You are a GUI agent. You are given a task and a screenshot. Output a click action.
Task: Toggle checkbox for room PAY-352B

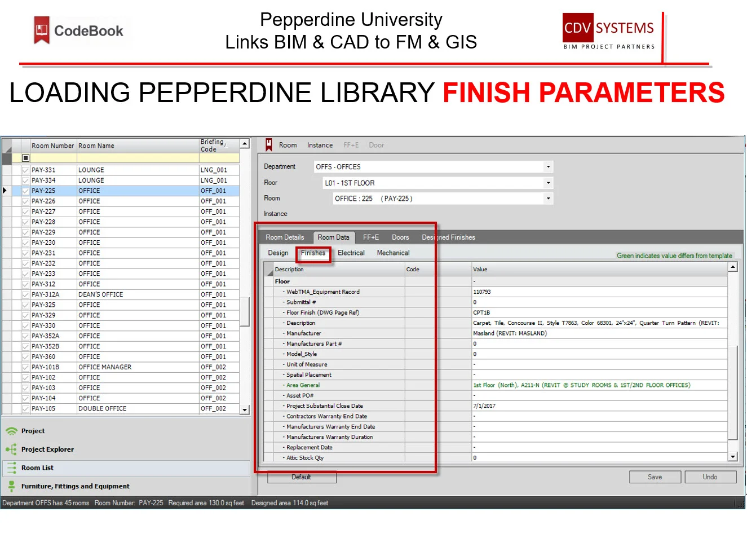(25, 346)
